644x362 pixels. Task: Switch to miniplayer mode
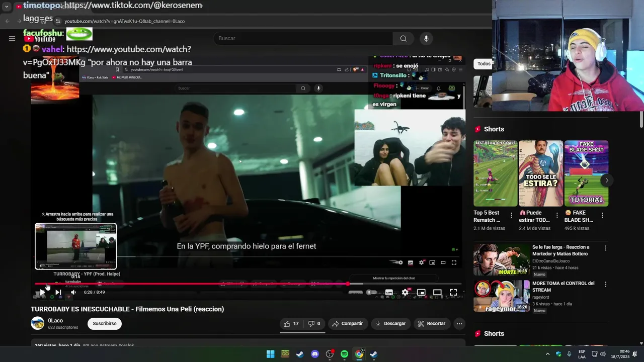421,292
